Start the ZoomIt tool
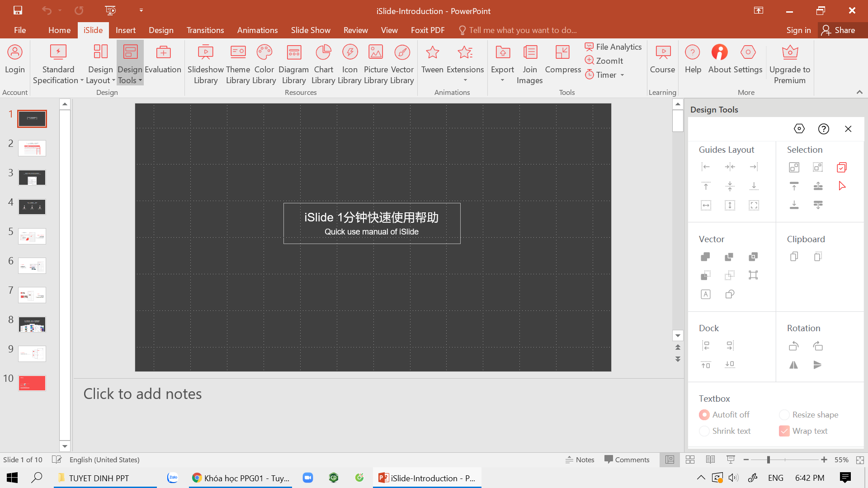The height and width of the screenshot is (488, 868). [x=604, y=61]
